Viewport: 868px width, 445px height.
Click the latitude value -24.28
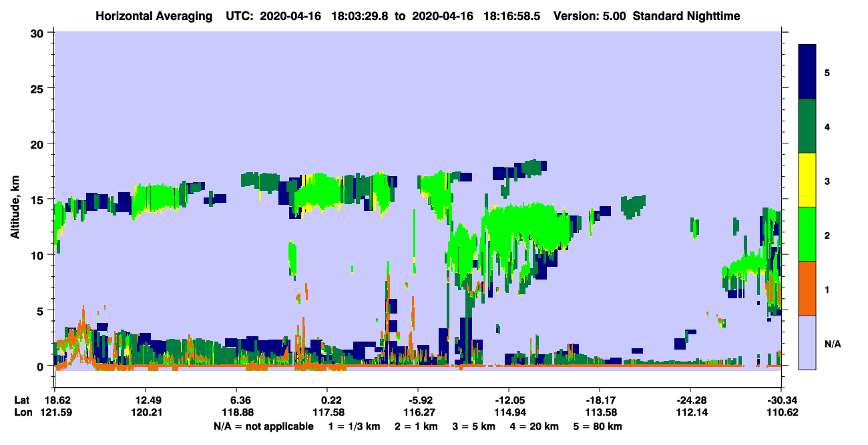pyautogui.click(x=690, y=400)
